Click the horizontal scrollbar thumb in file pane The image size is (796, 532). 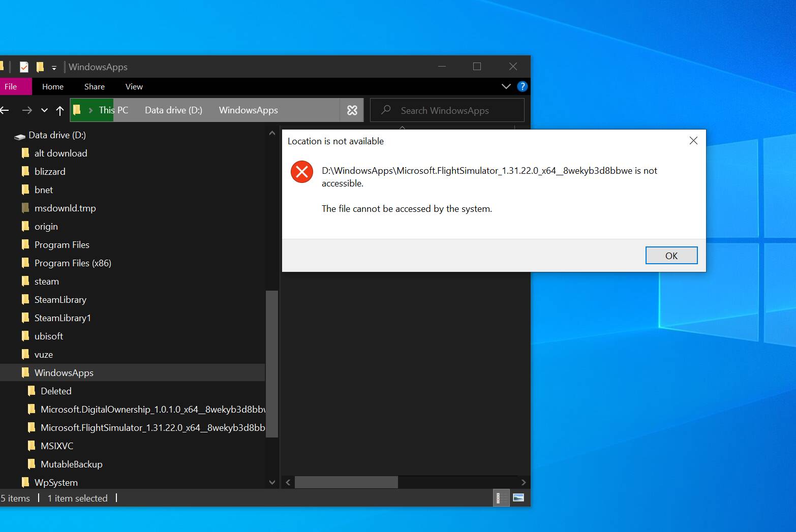pos(346,482)
